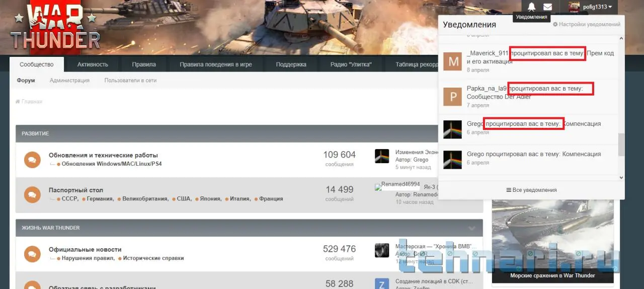Open Морские сражения в War Thunder banner

[x=552, y=241]
